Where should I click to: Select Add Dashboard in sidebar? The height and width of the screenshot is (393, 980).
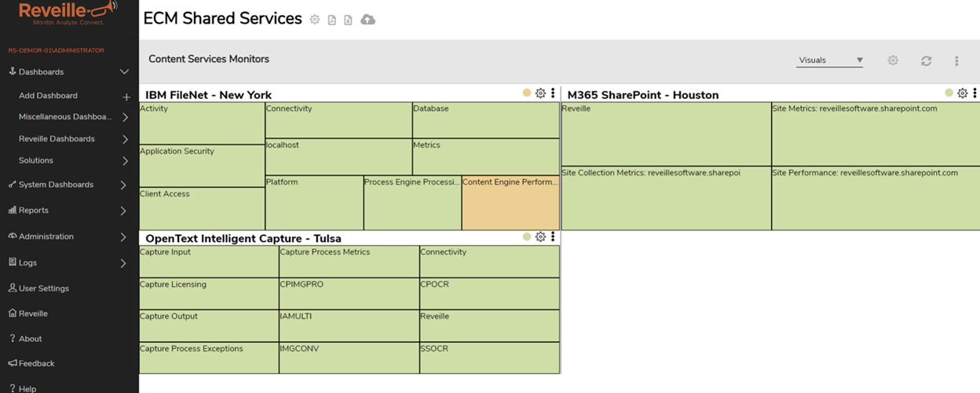48,96
